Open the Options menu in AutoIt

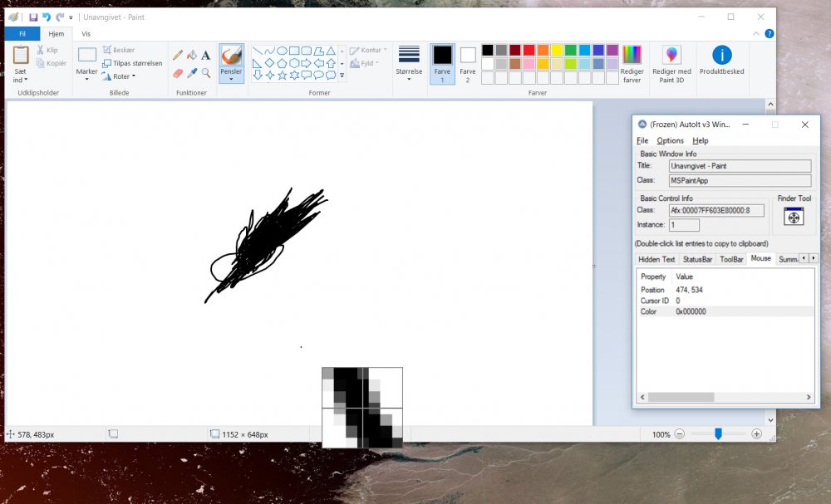pyautogui.click(x=670, y=140)
